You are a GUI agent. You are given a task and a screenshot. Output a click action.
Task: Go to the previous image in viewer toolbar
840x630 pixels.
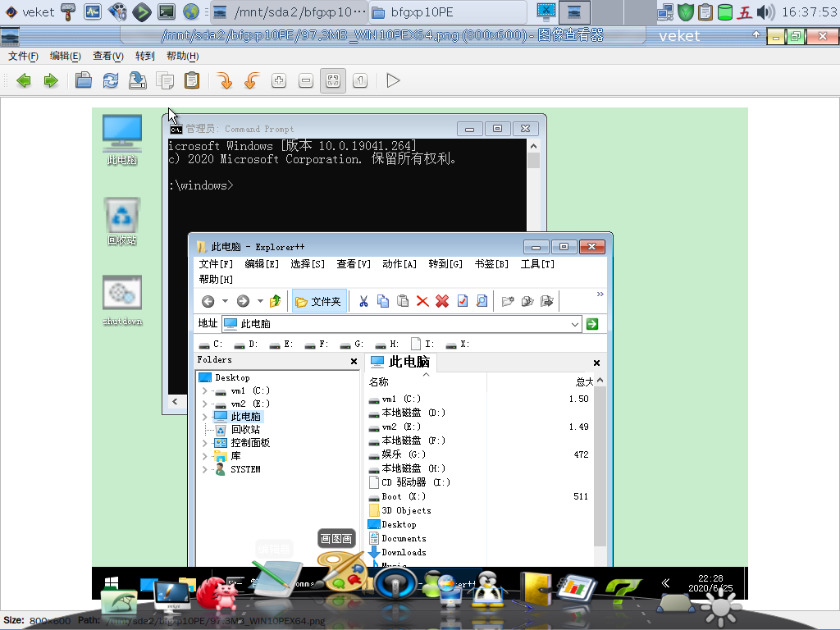(x=24, y=81)
